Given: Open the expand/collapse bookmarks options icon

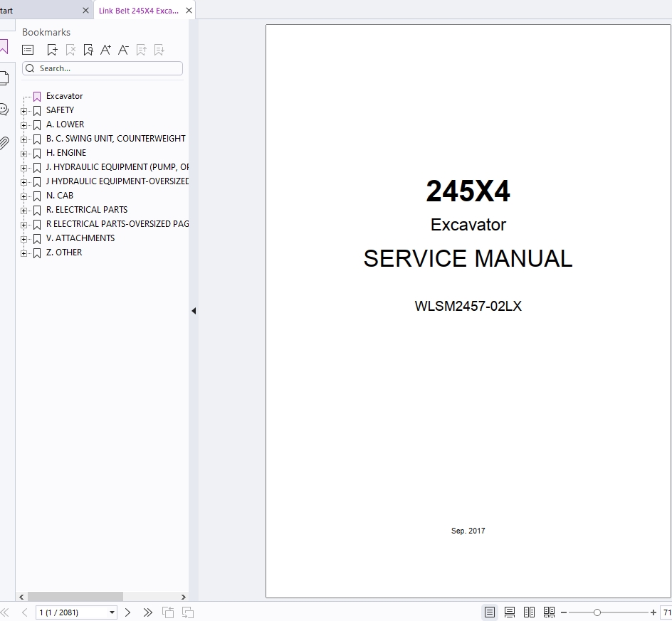Looking at the screenshot, I should coord(28,50).
